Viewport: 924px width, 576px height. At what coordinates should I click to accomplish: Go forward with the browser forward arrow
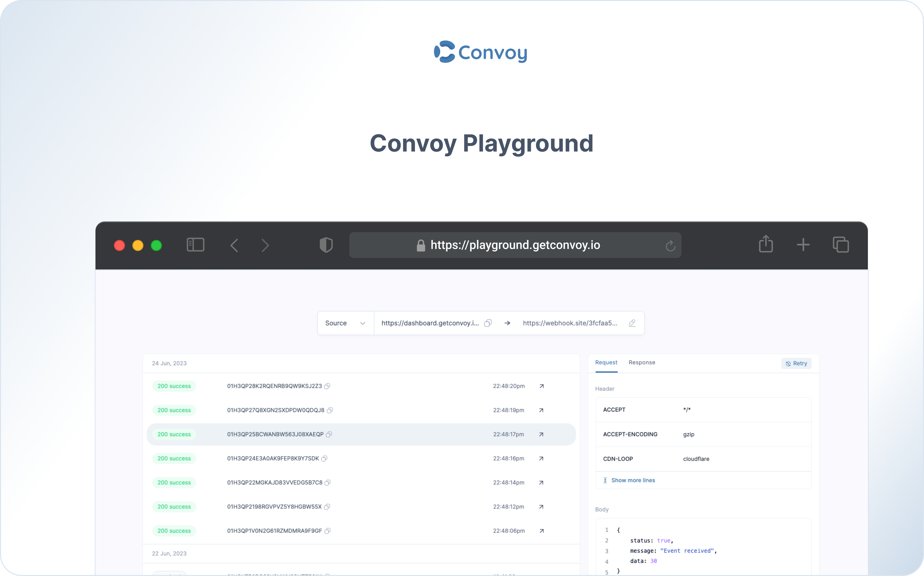(x=265, y=245)
